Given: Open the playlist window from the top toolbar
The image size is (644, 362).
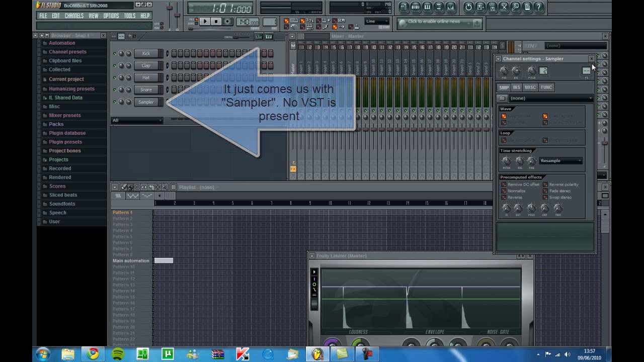Looking at the screenshot, I should 404,7.
